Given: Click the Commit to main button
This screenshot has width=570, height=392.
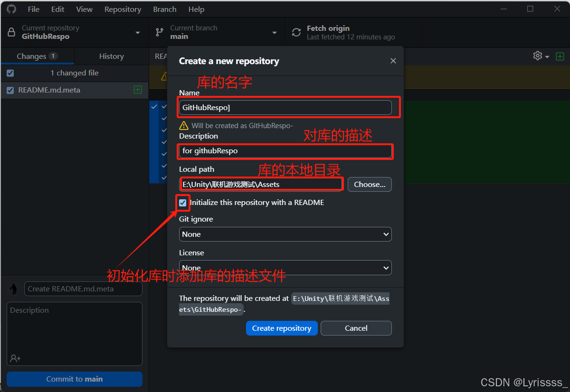Looking at the screenshot, I should (75, 379).
